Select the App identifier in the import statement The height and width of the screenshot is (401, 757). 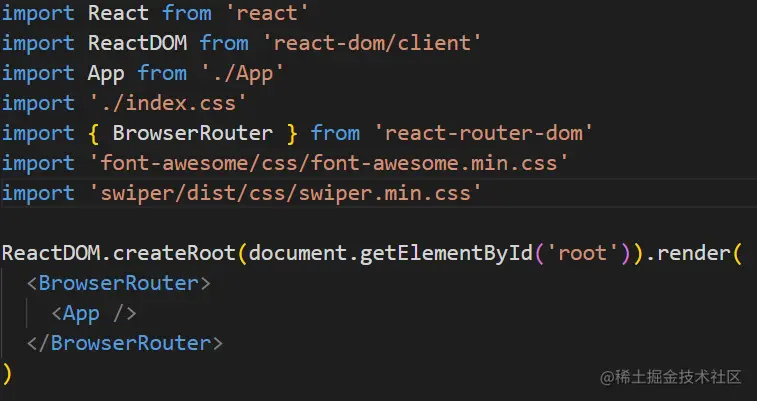point(106,73)
